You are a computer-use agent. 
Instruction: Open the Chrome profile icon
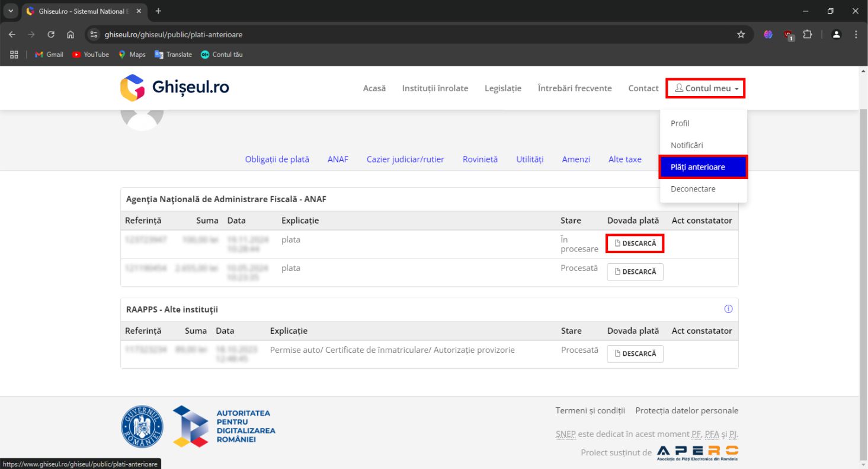tap(836, 34)
